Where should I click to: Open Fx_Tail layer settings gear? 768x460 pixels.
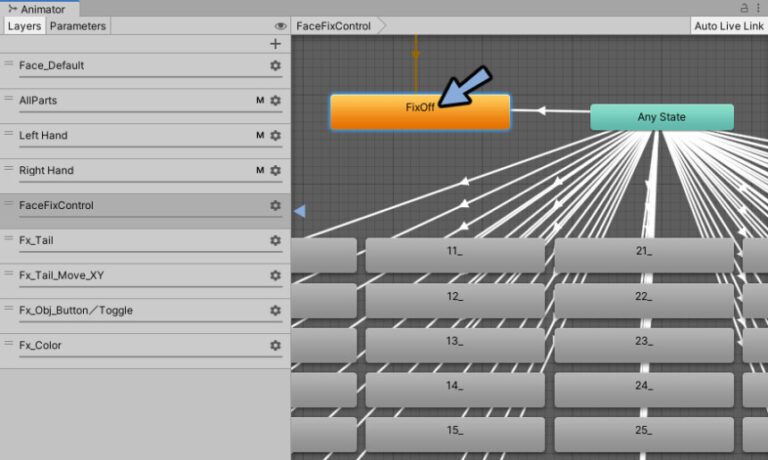pos(275,241)
